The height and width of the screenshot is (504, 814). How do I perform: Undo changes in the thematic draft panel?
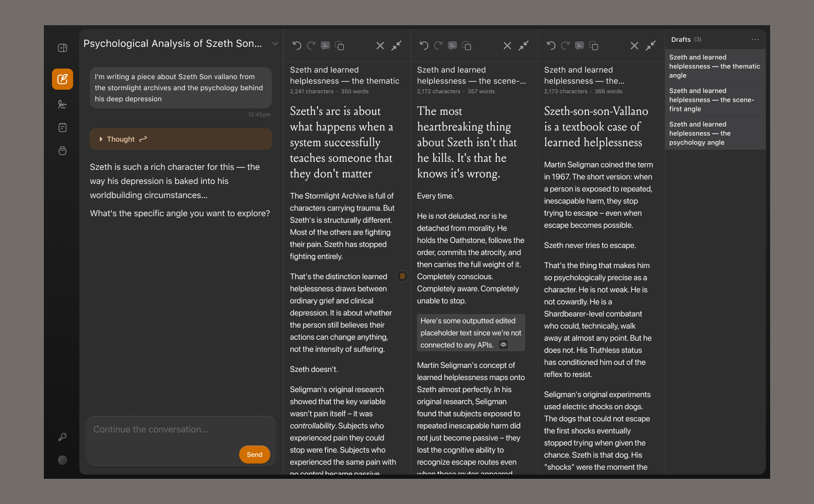pos(297,46)
